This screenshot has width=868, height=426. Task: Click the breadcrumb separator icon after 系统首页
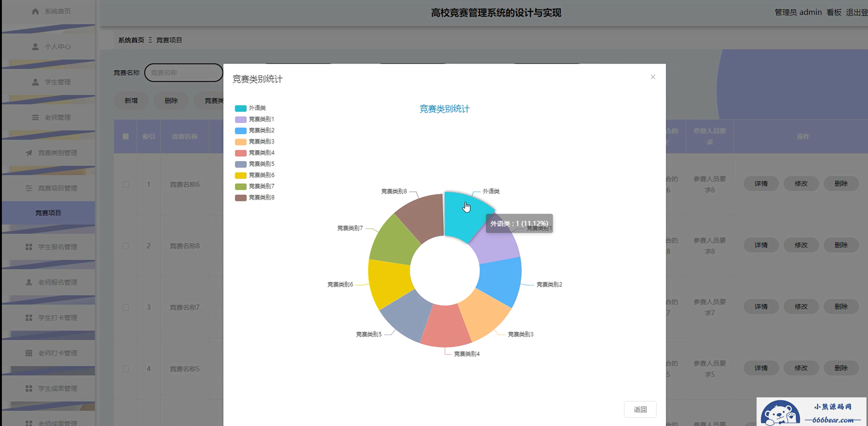coord(150,40)
